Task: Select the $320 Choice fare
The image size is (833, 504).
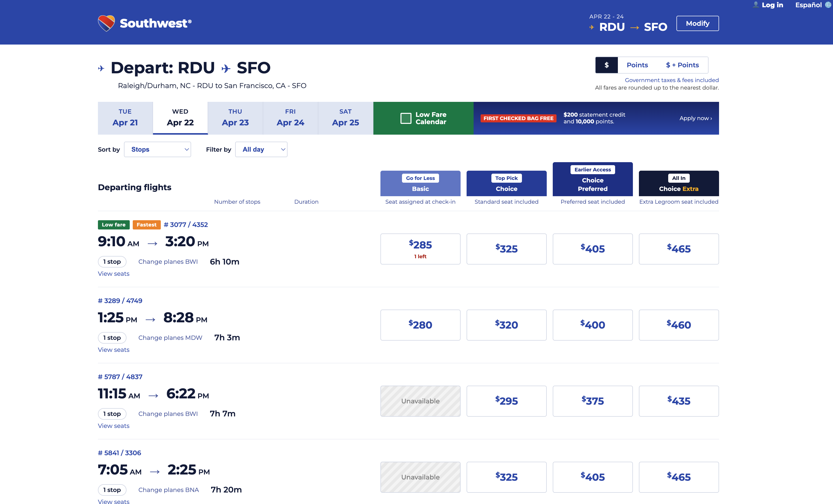Action: 506,325
